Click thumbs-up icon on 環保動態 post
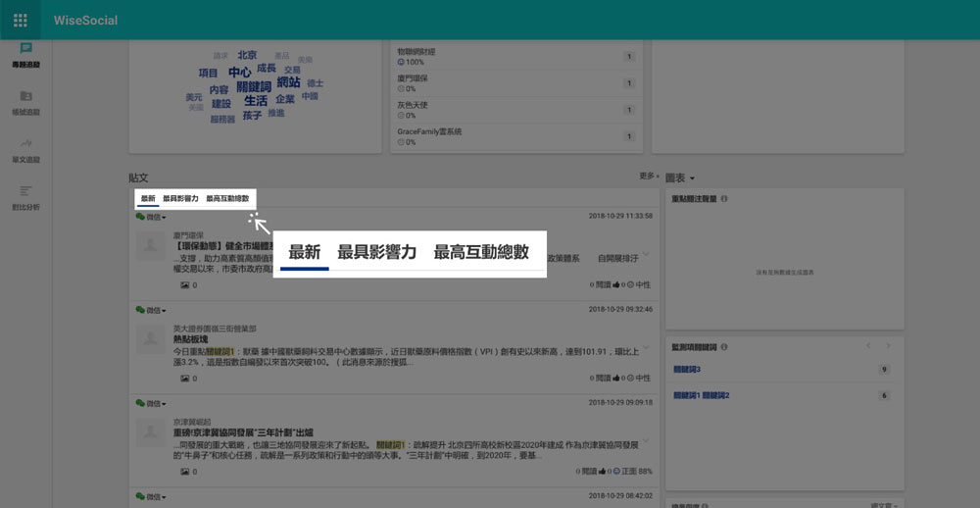980x508 pixels. (616, 284)
